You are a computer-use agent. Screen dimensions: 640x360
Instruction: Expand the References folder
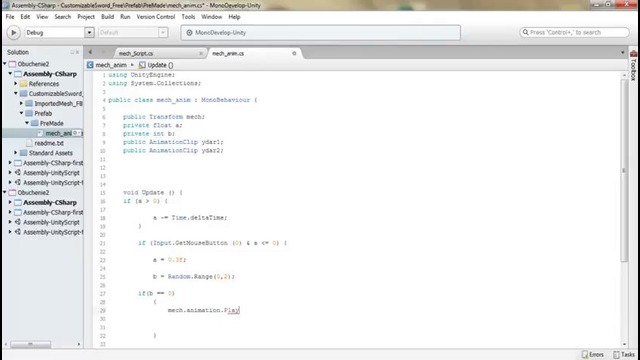coord(16,83)
